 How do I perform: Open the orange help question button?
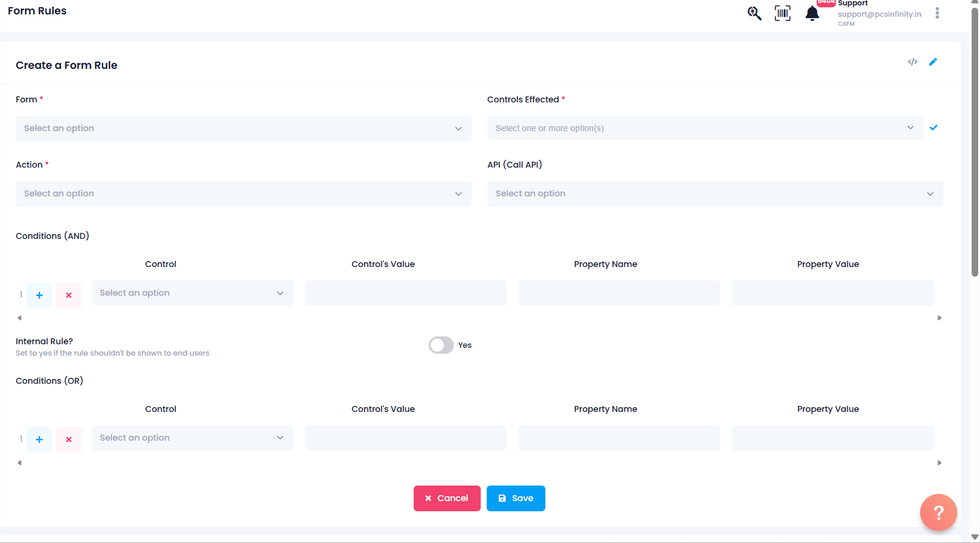tap(938, 512)
